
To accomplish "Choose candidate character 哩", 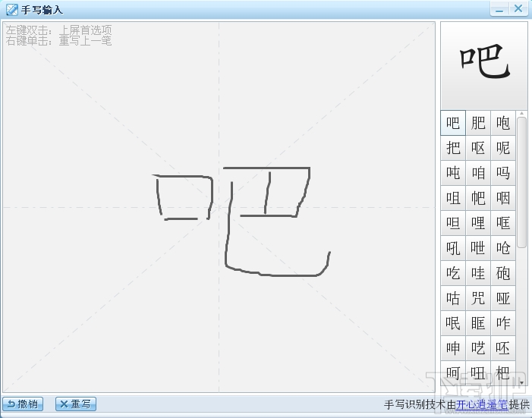I will pos(478,223).
